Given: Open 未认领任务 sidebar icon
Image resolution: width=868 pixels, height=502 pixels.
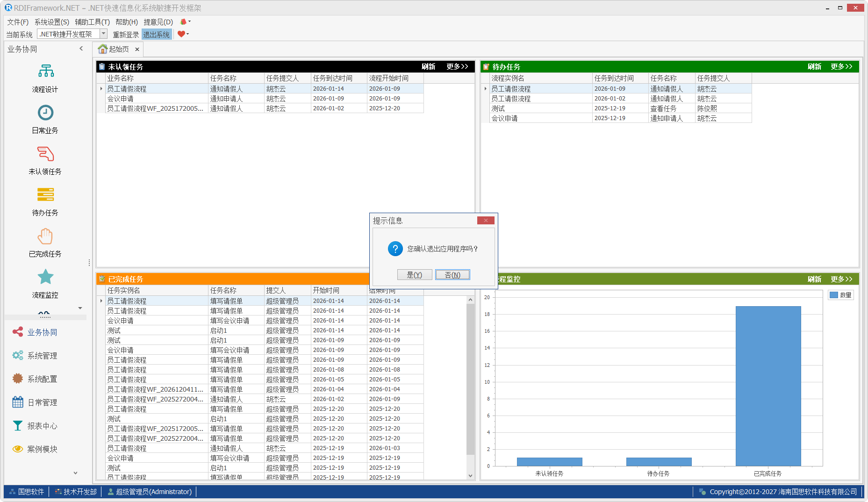Looking at the screenshot, I should 45,154.
